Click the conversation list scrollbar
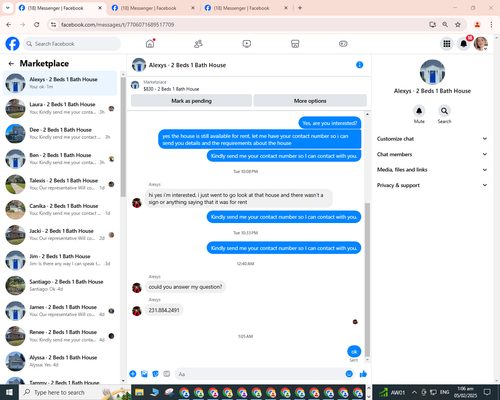The height and width of the screenshot is (400, 500). pos(123,137)
